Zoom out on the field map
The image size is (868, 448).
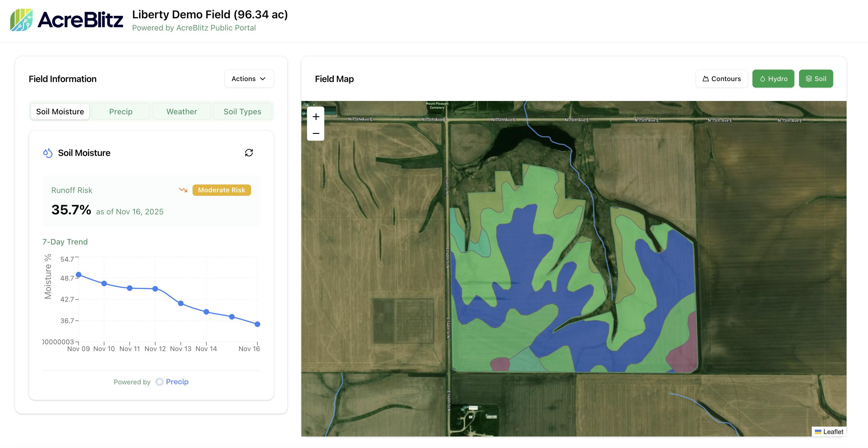pos(316,133)
